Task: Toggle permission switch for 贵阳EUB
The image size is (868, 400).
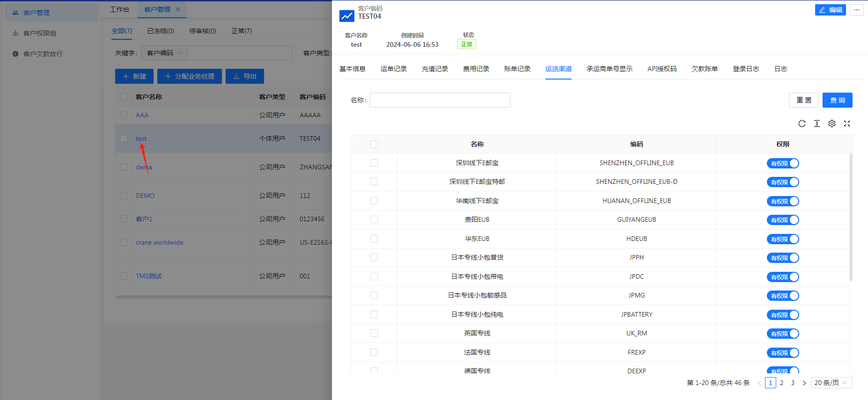Action: click(783, 220)
